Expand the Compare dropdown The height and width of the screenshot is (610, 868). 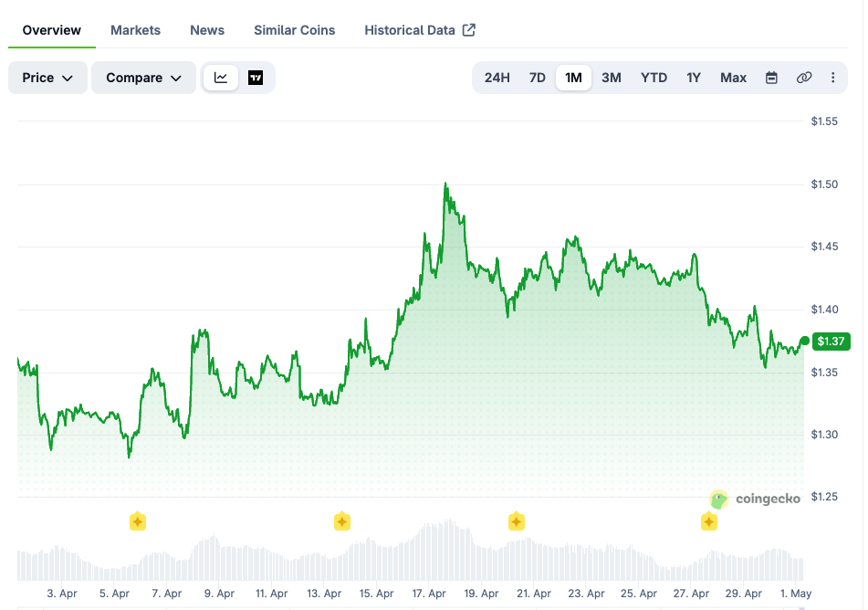(x=143, y=78)
